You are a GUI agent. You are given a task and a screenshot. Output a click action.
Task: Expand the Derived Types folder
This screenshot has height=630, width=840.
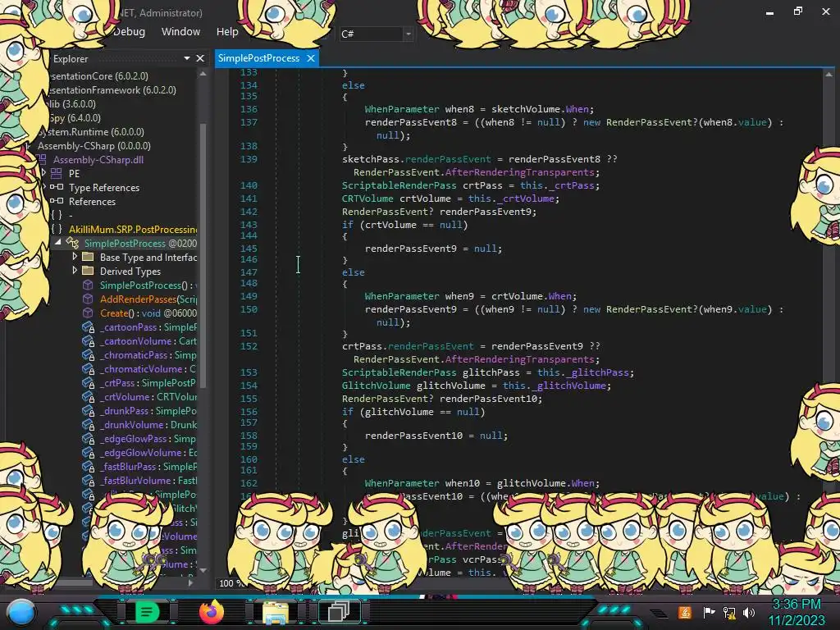75,271
